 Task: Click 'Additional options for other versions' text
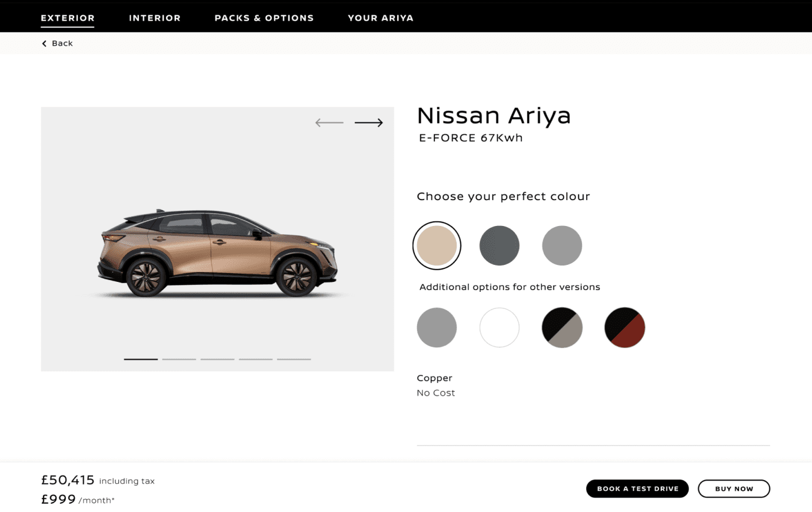(510, 287)
